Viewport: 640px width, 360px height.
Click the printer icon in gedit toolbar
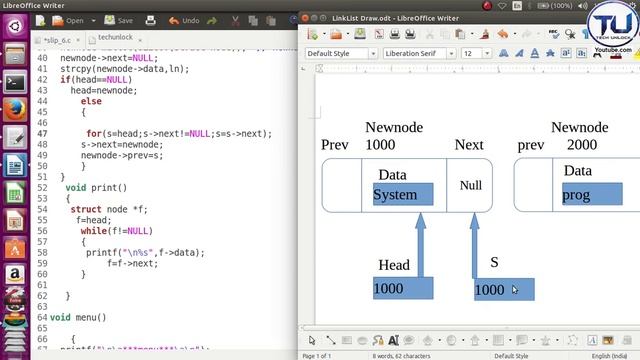[x=151, y=20]
